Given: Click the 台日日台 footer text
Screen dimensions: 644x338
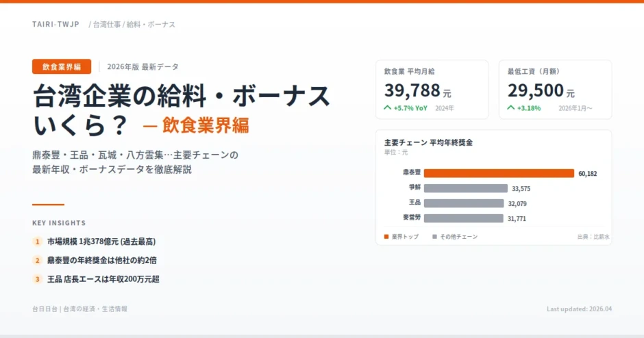Looking at the screenshot, I should point(45,309).
